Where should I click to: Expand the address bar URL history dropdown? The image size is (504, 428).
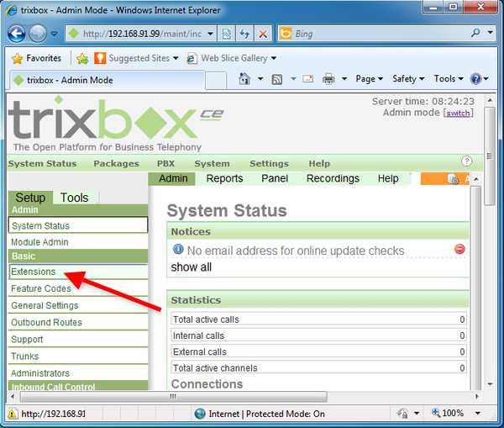point(210,34)
